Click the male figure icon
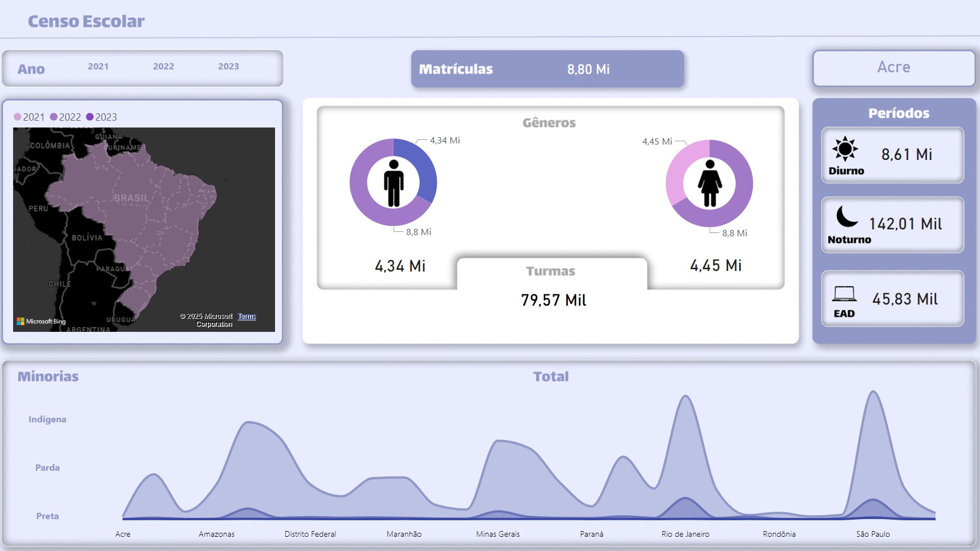980x551 pixels. point(393,183)
